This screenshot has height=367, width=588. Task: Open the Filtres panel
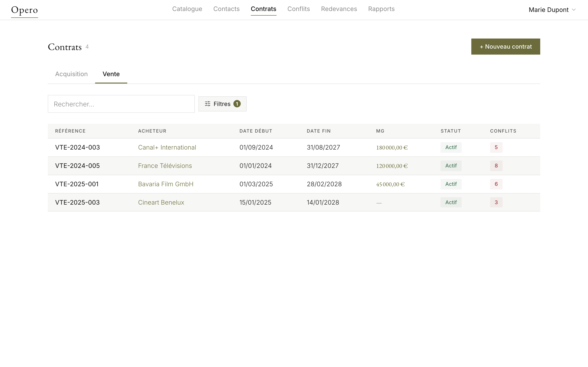tap(222, 104)
